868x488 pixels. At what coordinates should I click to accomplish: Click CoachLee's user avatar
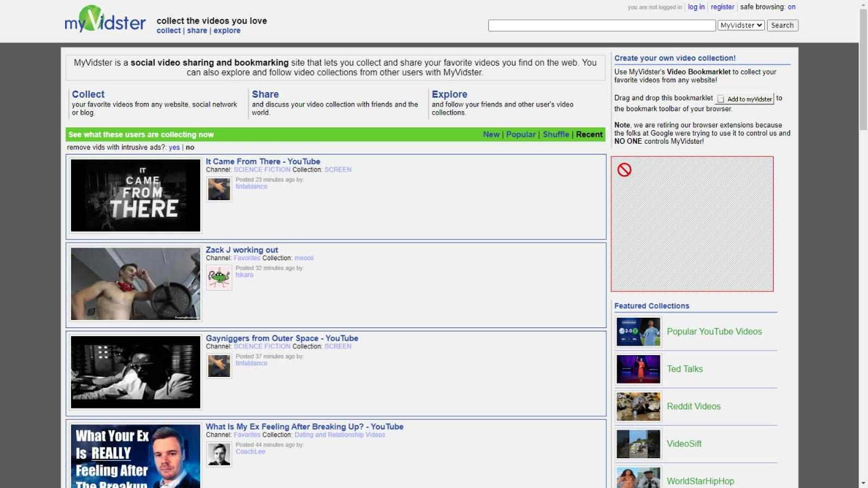pyautogui.click(x=219, y=454)
